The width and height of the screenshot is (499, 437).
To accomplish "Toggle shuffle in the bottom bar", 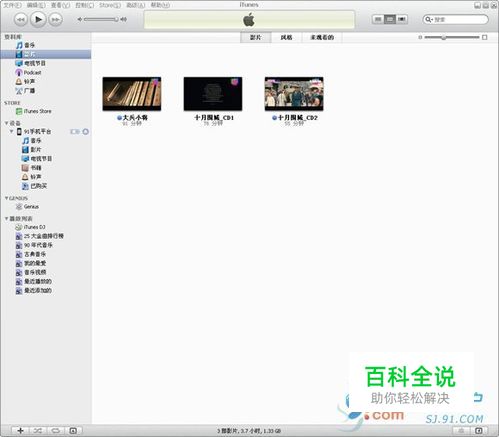I will tap(38, 431).
